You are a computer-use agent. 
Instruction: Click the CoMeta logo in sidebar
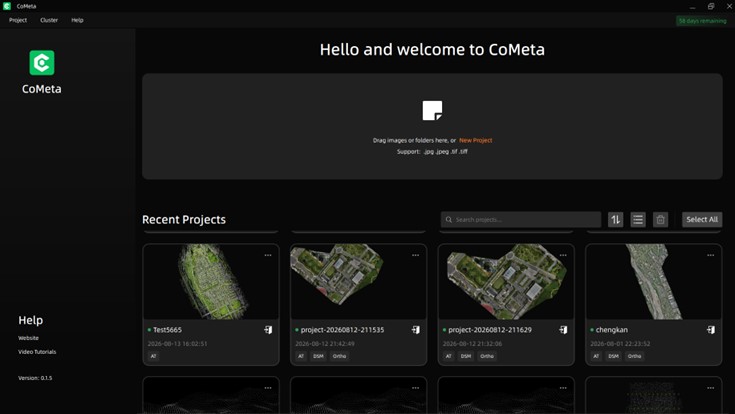click(42, 63)
